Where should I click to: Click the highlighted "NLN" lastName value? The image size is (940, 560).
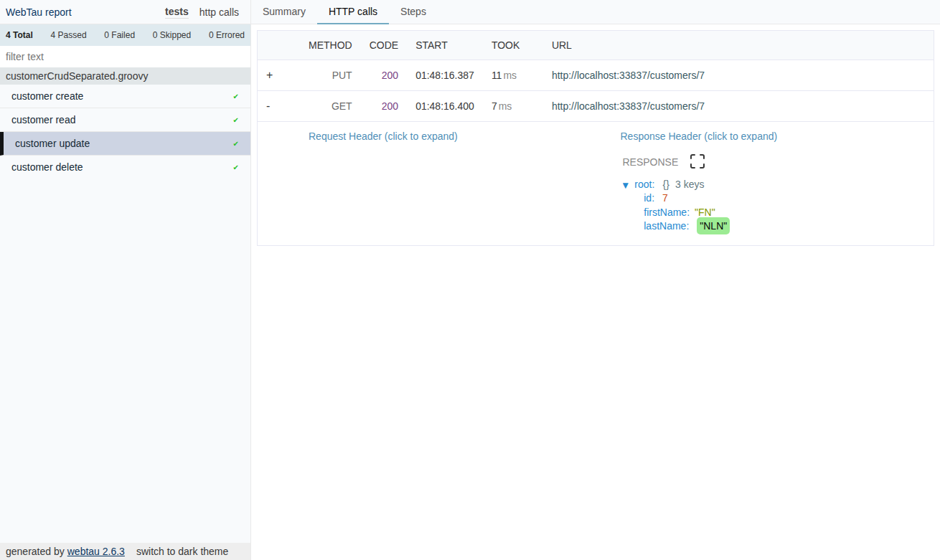click(x=713, y=226)
